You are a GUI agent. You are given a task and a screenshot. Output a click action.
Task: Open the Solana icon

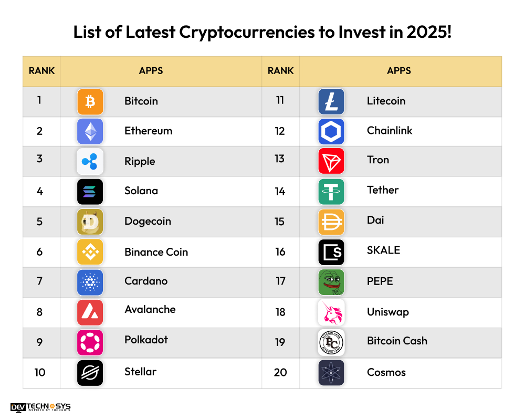[90, 192]
